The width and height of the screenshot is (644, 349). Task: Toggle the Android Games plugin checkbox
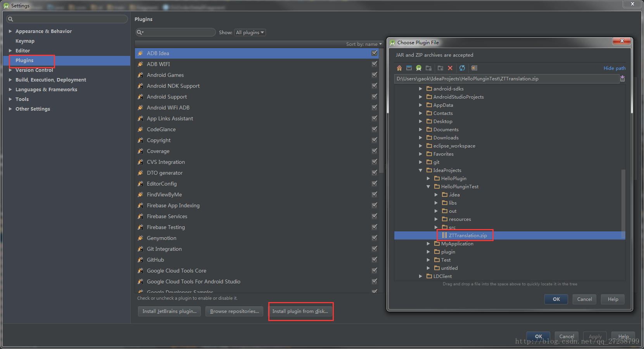click(375, 75)
